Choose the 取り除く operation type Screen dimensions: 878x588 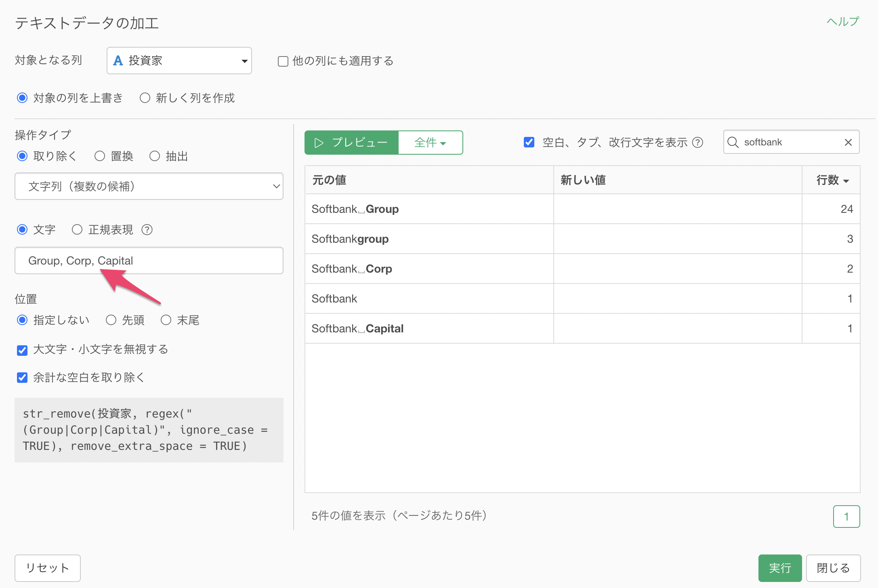tap(22, 156)
